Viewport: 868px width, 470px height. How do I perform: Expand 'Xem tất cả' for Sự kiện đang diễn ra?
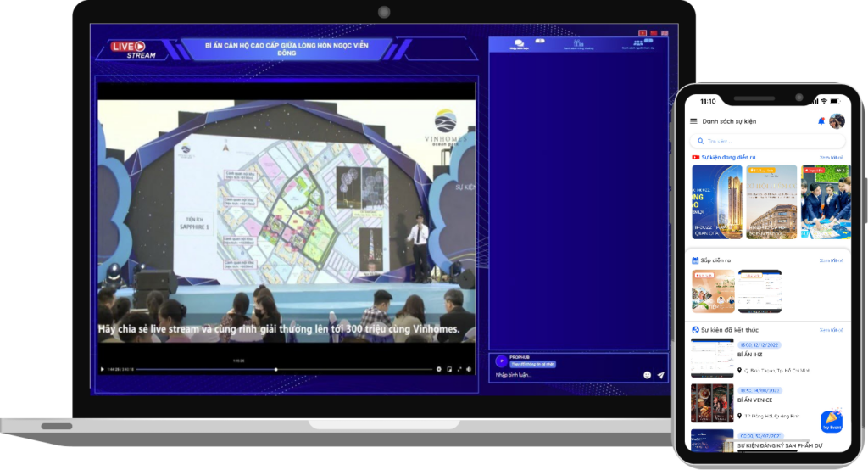[832, 157]
